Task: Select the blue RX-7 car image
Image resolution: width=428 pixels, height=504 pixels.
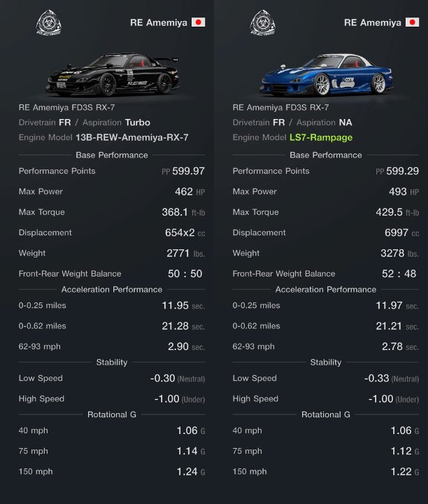Action: (327, 75)
